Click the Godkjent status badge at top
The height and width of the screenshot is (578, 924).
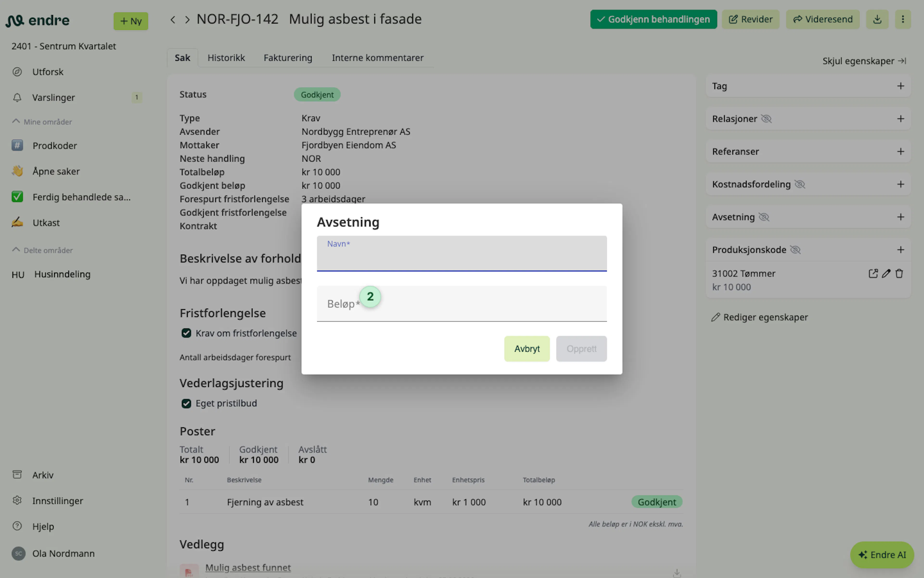(x=317, y=94)
